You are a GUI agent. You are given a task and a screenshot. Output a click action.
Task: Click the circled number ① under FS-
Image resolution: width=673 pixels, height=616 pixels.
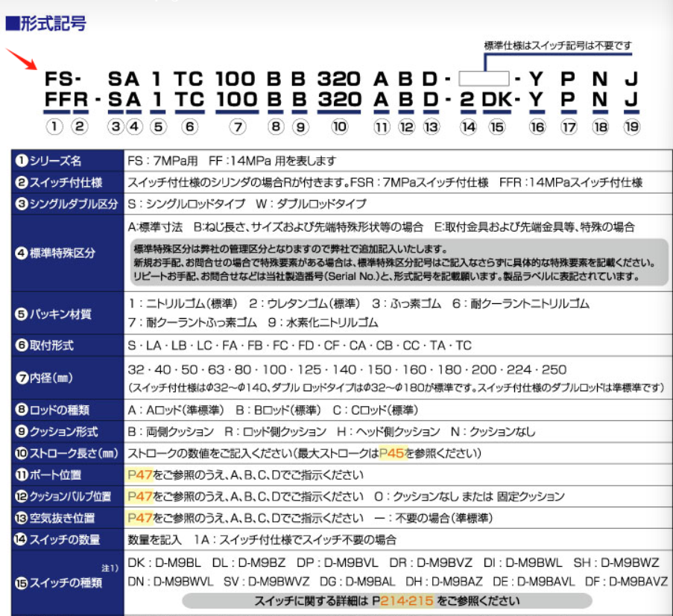pyautogui.click(x=53, y=126)
